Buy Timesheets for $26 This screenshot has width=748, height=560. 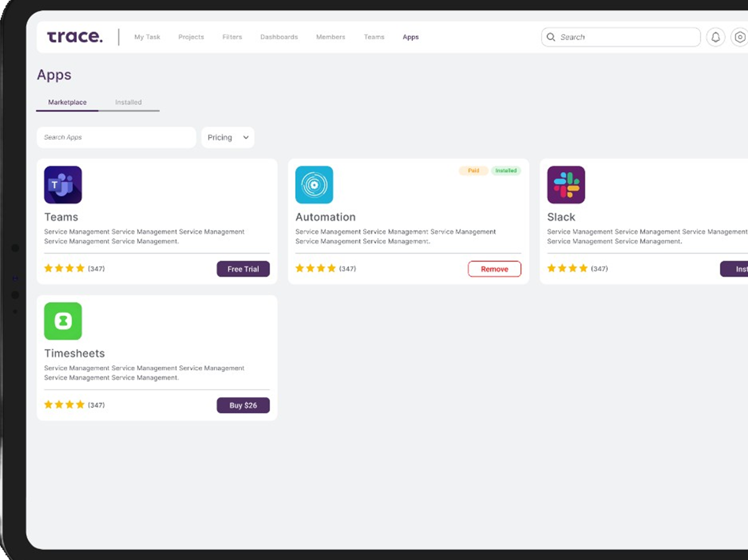[x=243, y=405]
